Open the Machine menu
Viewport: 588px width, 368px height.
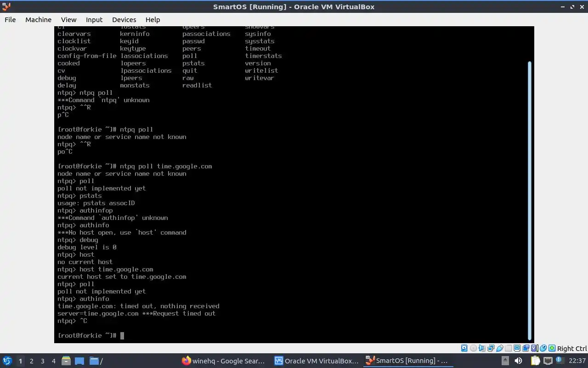38,19
